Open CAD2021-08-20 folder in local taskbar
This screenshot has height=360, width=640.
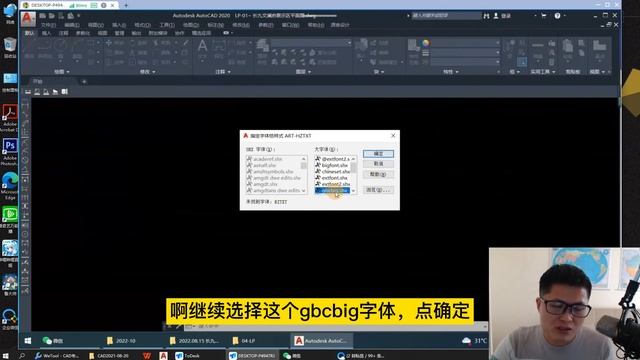coord(109,356)
